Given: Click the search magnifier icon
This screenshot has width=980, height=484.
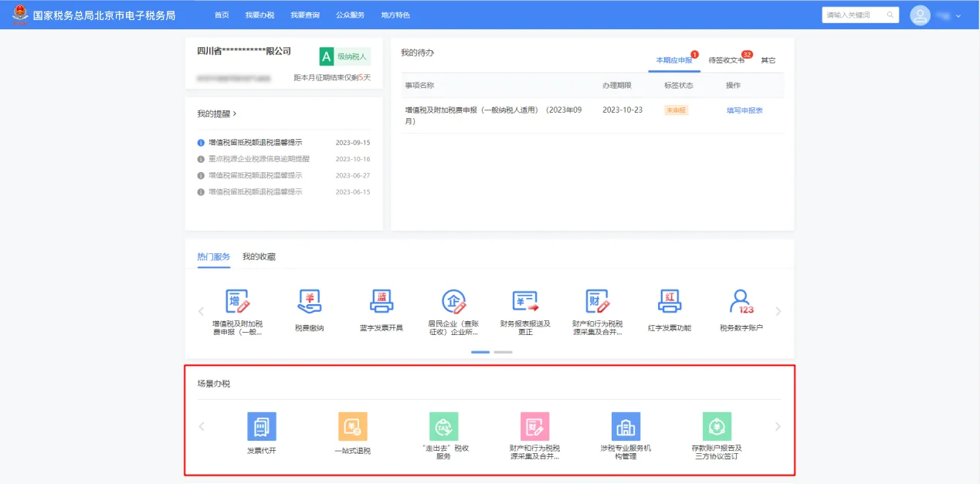Looking at the screenshot, I should click(890, 15).
